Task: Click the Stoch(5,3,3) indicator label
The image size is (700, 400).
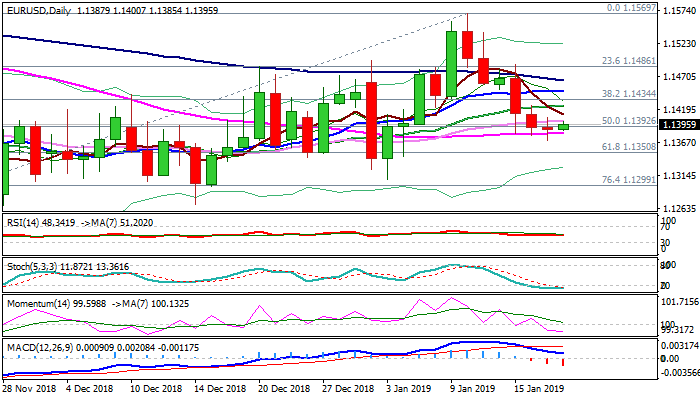Action: click(x=34, y=268)
